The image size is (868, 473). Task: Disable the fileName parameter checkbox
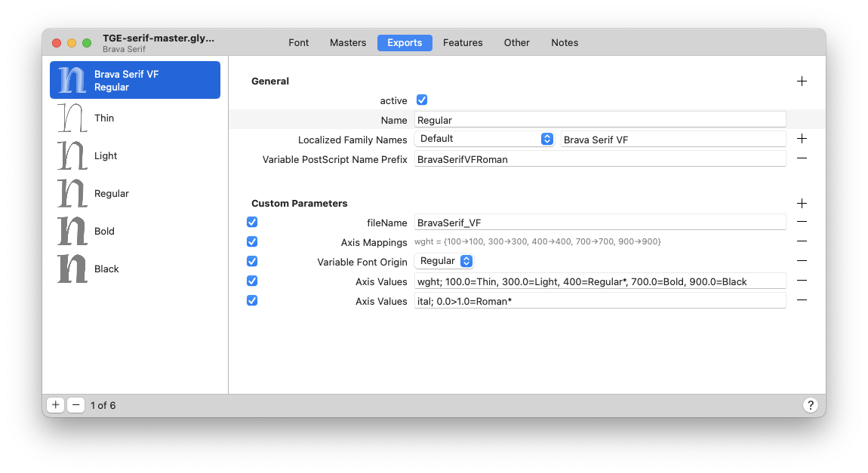[252, 222]
